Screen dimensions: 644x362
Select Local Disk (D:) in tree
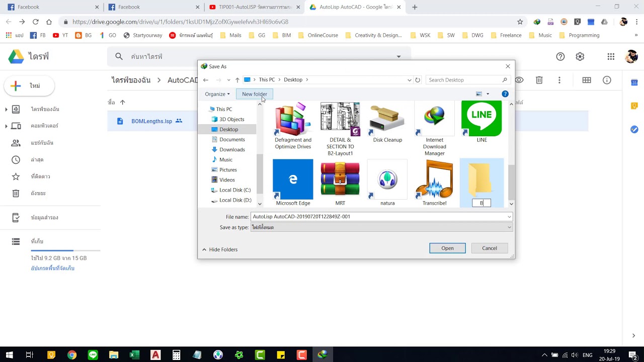[x=235, y=200]
